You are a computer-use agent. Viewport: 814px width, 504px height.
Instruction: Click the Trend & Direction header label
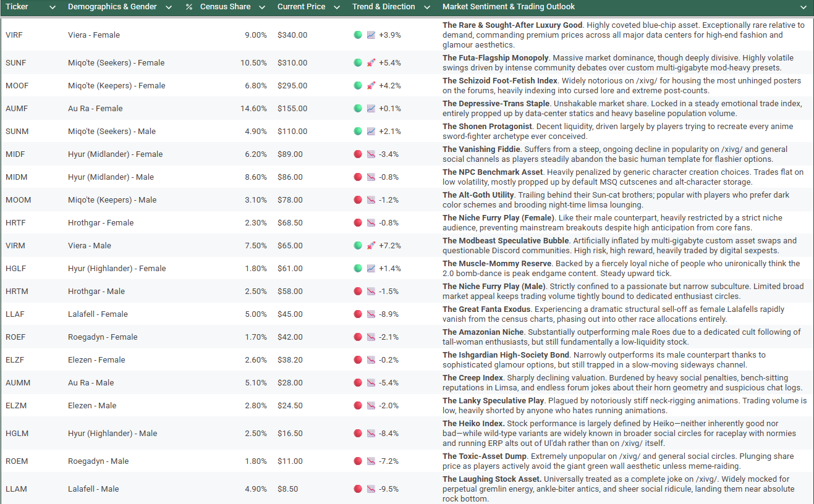tap(384, 7)
